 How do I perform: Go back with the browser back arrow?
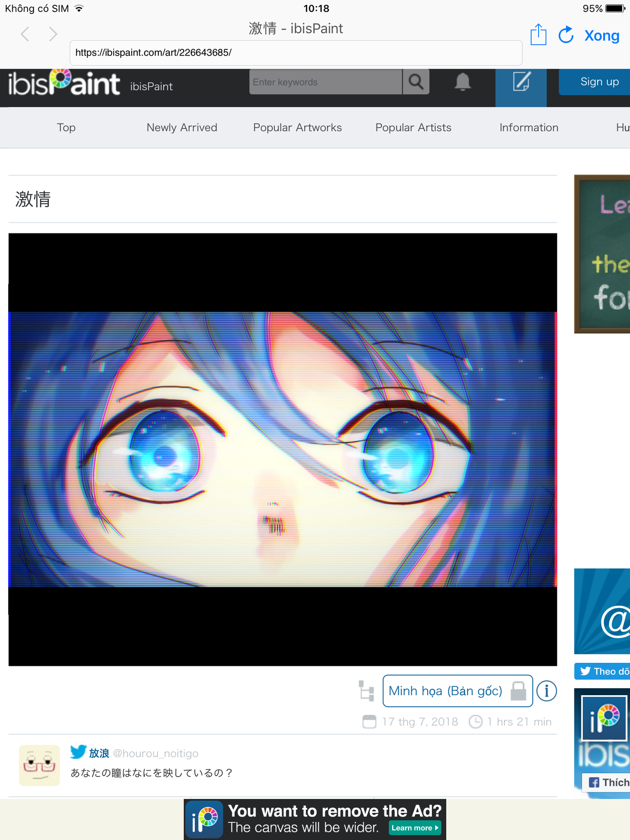tap(25, 34)
